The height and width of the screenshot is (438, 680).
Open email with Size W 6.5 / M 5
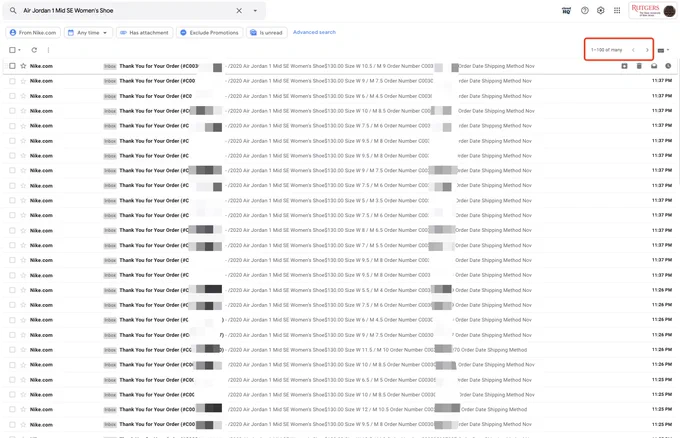pos(340,379)
